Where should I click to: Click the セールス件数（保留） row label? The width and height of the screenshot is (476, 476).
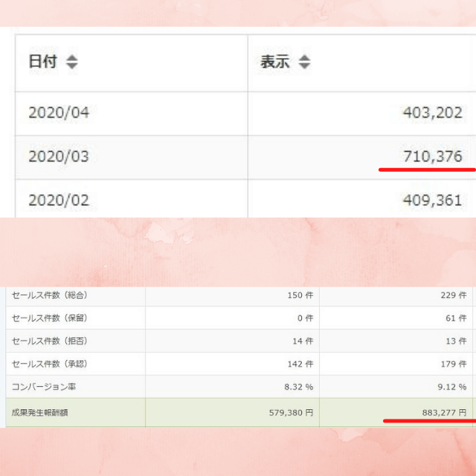pos(50,318)
